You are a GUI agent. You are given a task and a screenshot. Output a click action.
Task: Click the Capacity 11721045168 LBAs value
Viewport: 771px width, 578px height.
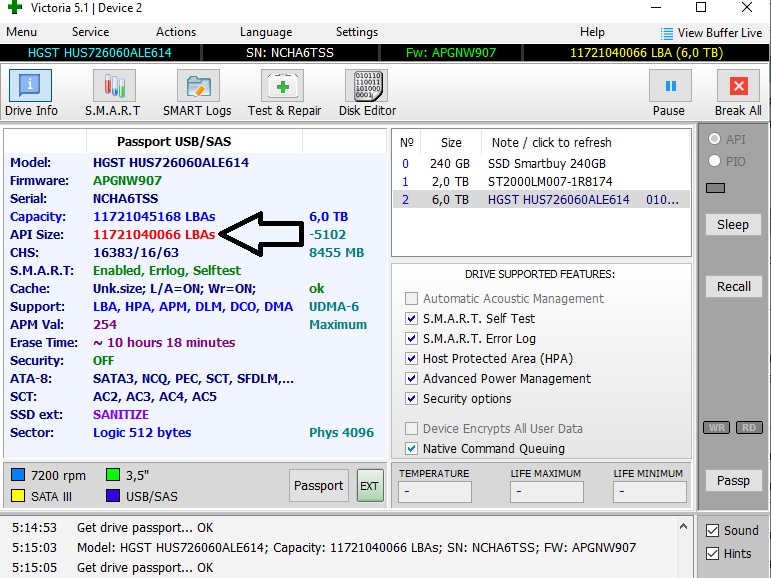154,216
